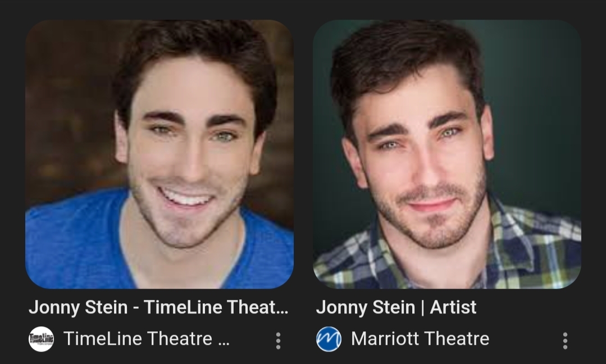The image size is (606, 364).
Task: Open the "Jonny Stein - TimeLine Theat…" title
Action: pos(158,307)
